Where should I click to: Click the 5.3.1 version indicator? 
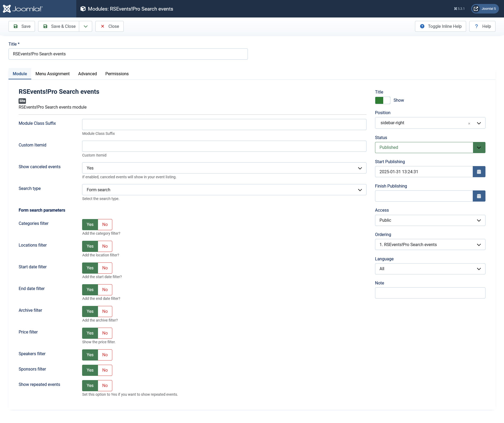(x=459, y=9)
